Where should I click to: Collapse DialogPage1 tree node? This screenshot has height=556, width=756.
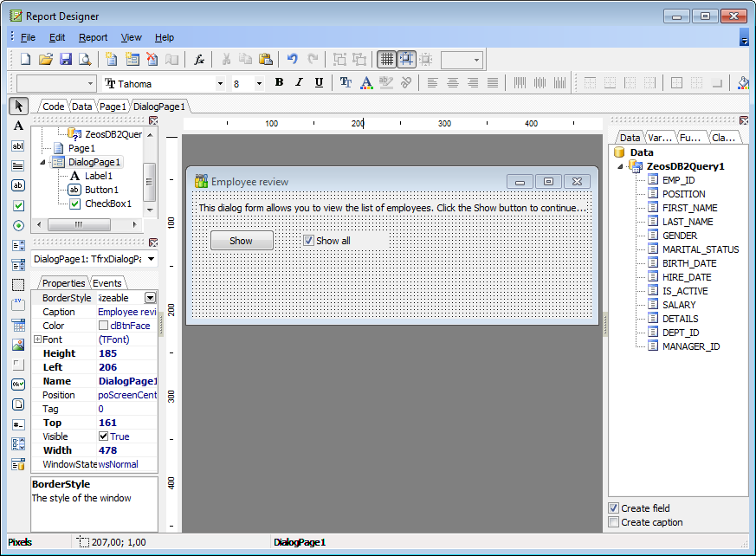tap(42, 162)
